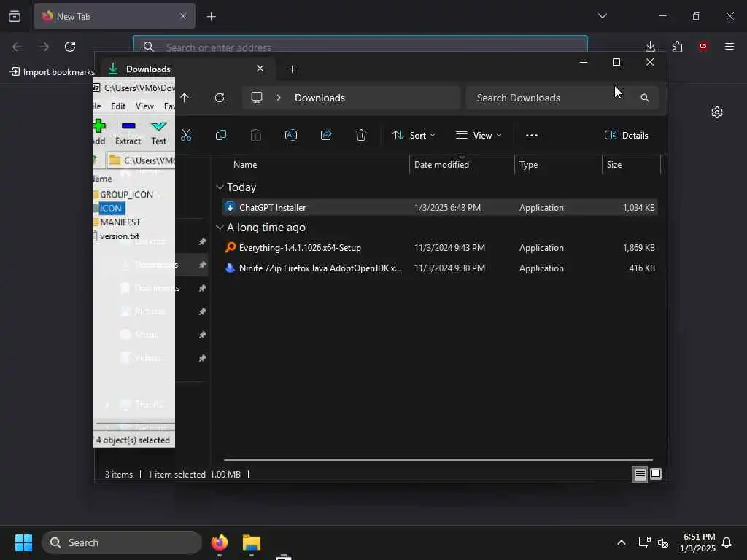The height and width of the screenshot is (560, 747).
Task: Click the 7-Zip Test button
Action: (x=158, y=133)
